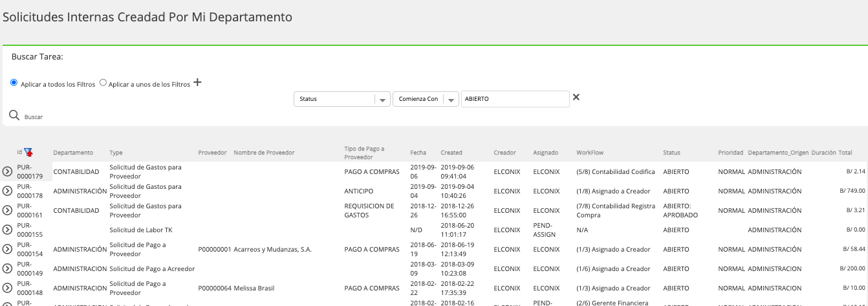This screenshot has width=868, height=306.
Task: Click 'Melissa Brasil' provider name
Action: point(255,288)
